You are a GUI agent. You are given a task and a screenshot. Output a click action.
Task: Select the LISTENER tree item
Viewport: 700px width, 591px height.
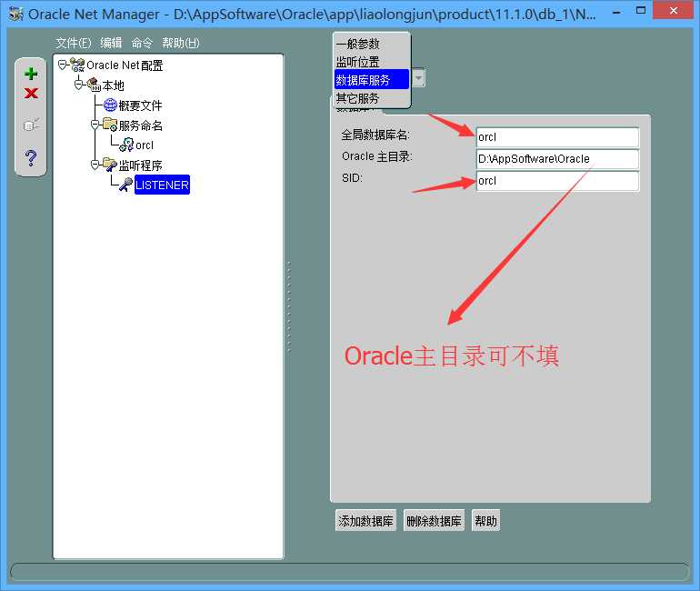(x=162, y=185)
